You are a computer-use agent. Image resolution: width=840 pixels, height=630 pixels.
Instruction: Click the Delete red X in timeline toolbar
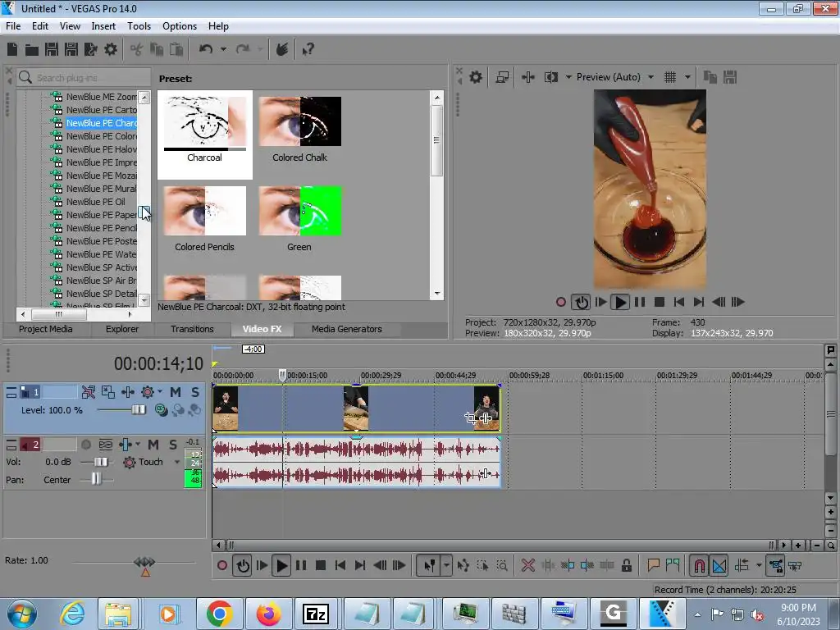coord(527,565)
